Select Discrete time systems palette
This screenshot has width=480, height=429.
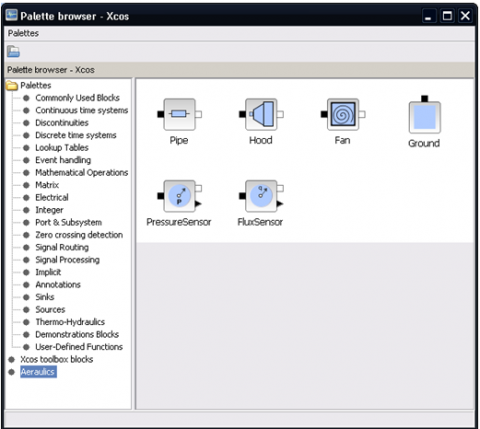pos(76,135)
